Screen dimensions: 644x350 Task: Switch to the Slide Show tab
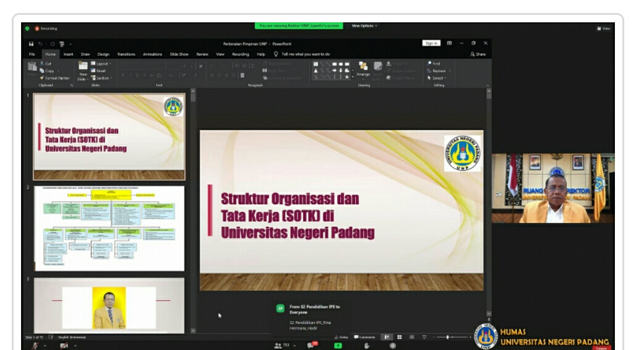[x=179, y=54]
